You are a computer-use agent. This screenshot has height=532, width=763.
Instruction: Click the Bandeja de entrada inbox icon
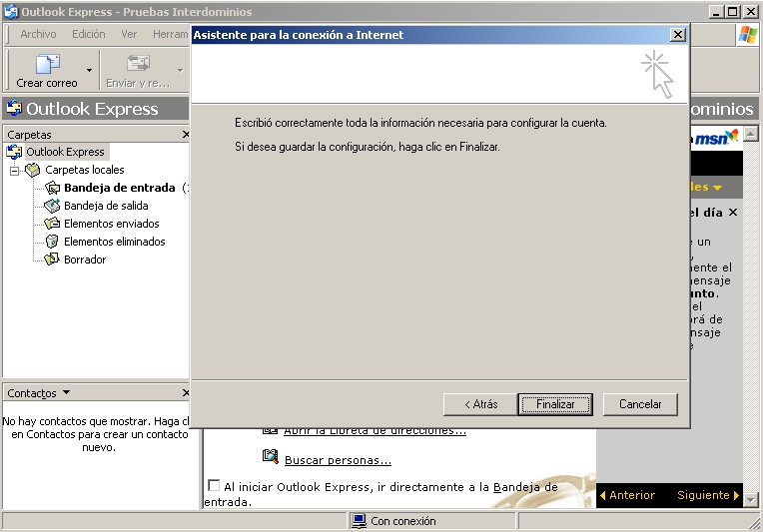tap(52, 188)
